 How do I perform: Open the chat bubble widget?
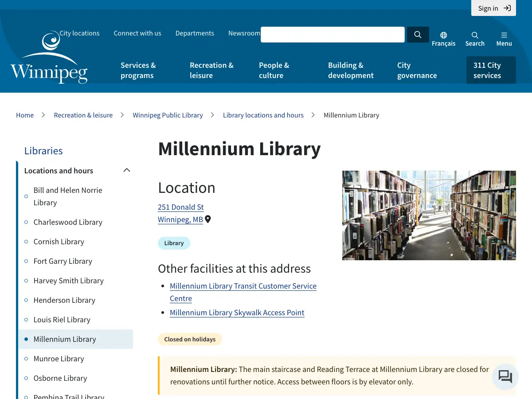coord(505,377)
